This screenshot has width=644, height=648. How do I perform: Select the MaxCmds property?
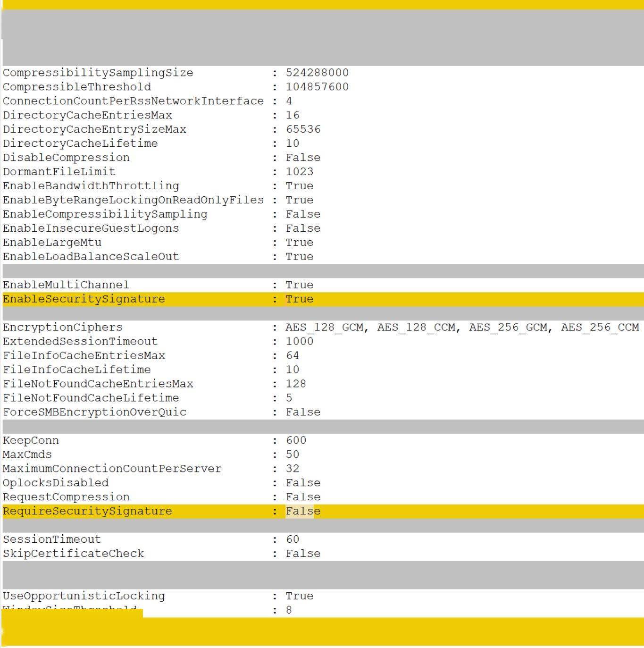[27, 455]
